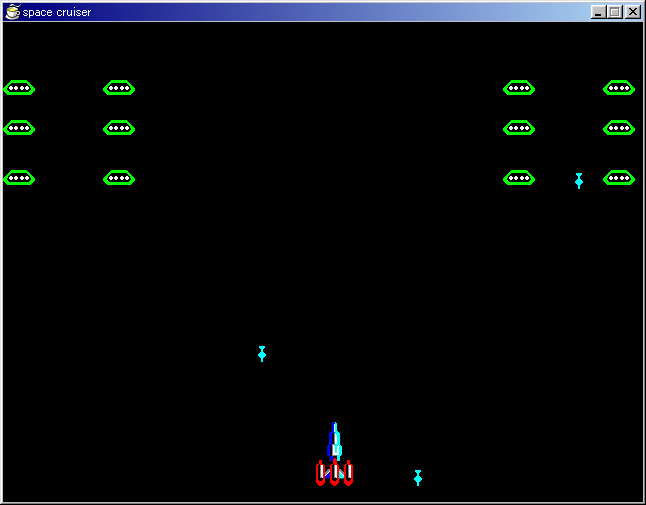Viewport: 646px width, 505px height.
Task: Click the bottom-row green enemy saucer at far left
Action: pyautogui.click(x=19, y=178)
